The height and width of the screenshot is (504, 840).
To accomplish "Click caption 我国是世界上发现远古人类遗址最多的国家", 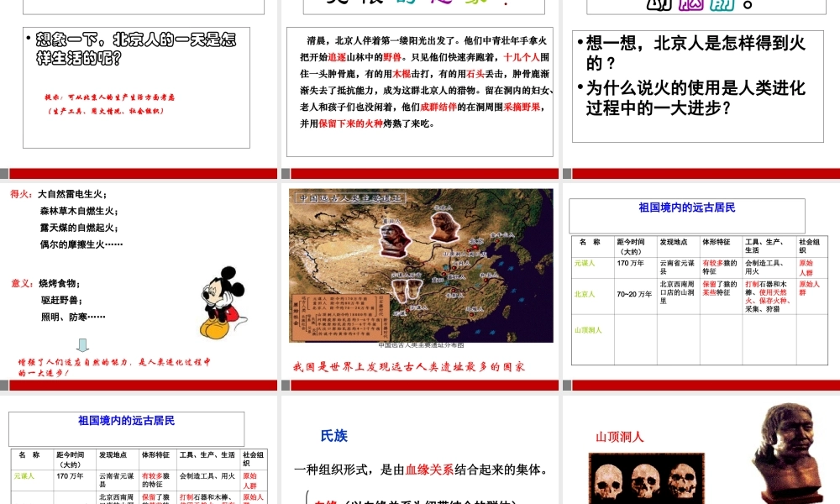I will 409,367.
